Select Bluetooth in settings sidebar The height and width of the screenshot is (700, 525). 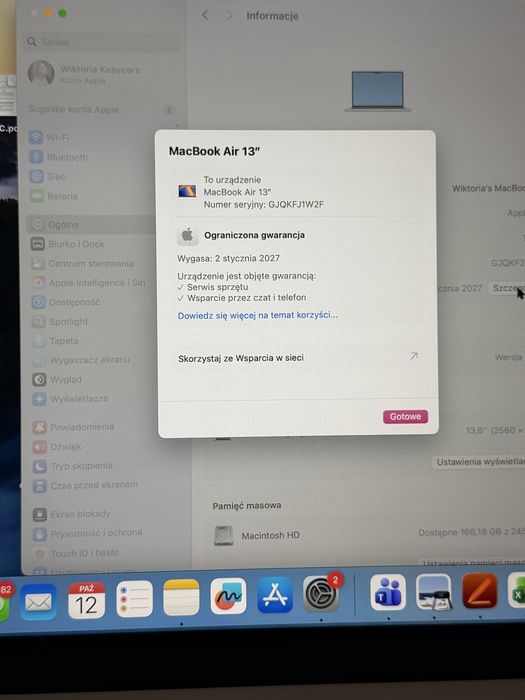59,157
